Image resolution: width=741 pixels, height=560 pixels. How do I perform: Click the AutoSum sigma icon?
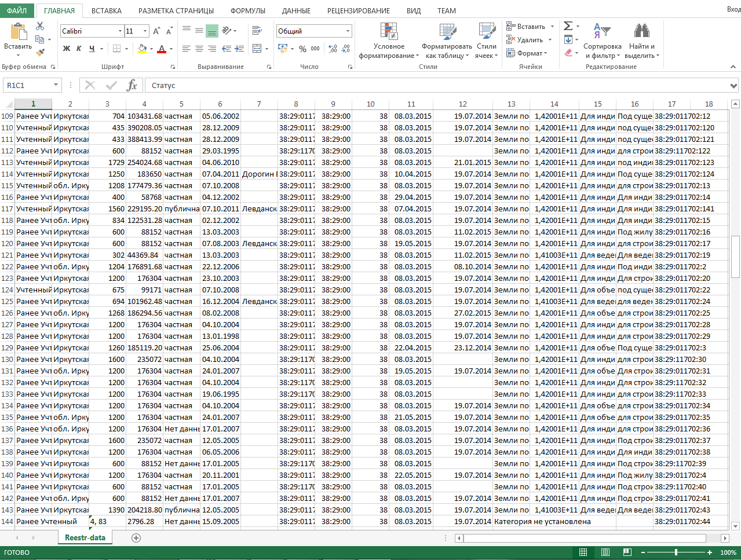click(568, 26)
